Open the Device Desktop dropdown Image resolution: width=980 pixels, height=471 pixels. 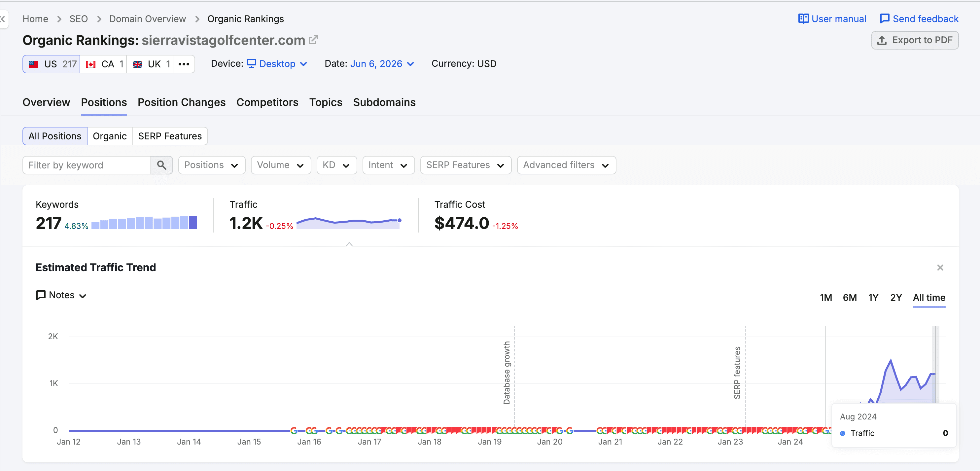point(277,64)
